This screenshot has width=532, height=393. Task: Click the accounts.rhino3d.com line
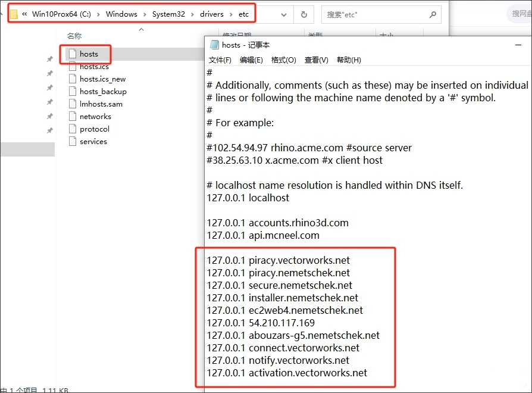pos(278,223)
